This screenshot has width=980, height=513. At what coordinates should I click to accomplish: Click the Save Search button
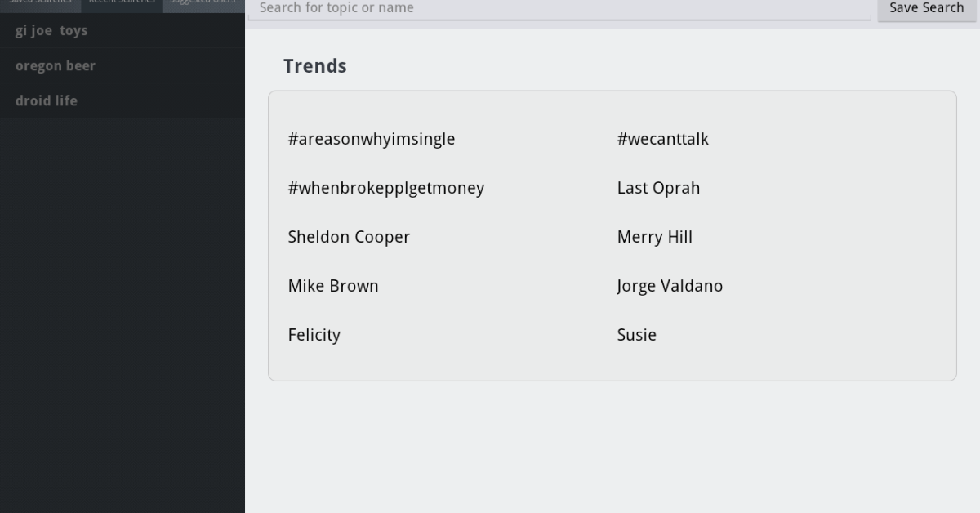click(926, 8)
